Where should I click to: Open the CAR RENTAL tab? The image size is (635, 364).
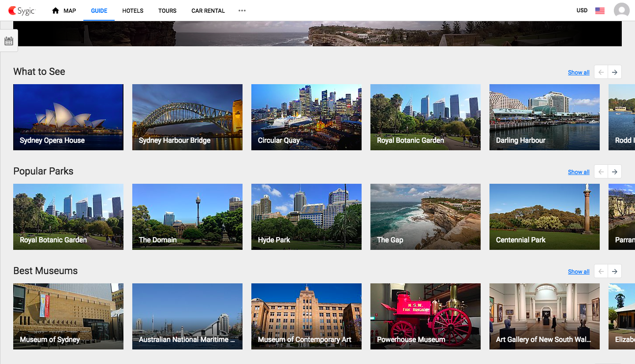tap(208, 11)
